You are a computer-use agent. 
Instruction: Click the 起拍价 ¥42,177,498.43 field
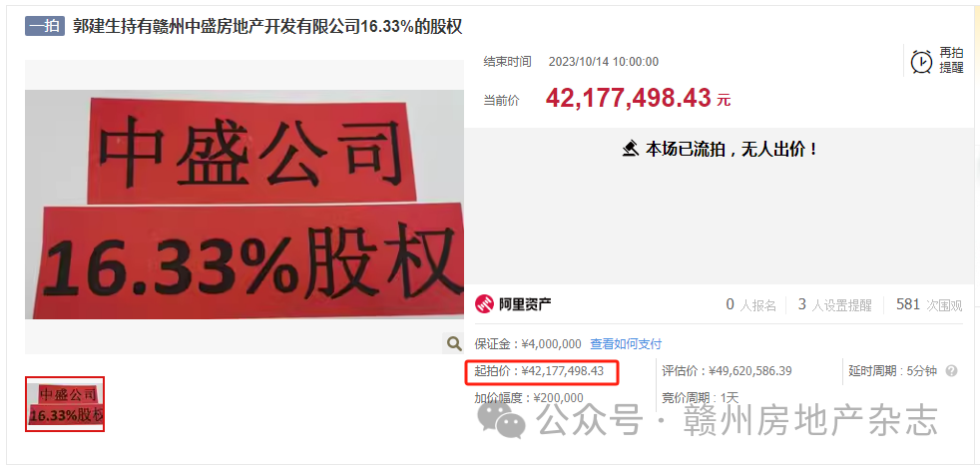[539, 371]
